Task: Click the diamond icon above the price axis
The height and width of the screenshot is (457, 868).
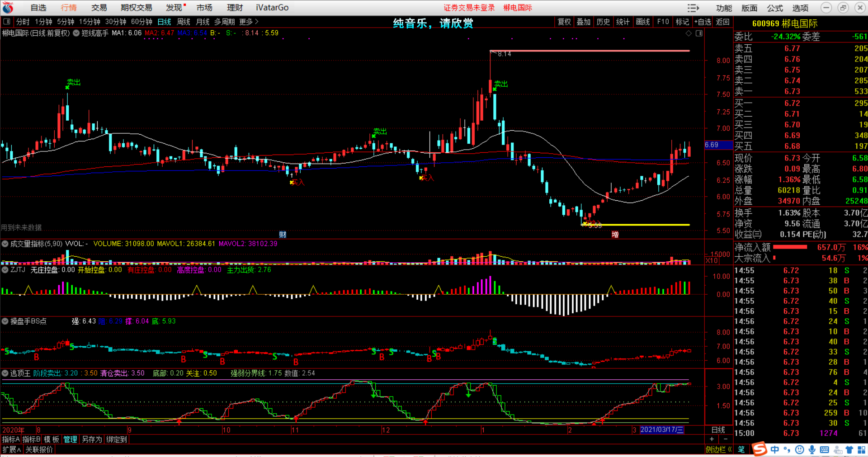Action: click(689, 33)
